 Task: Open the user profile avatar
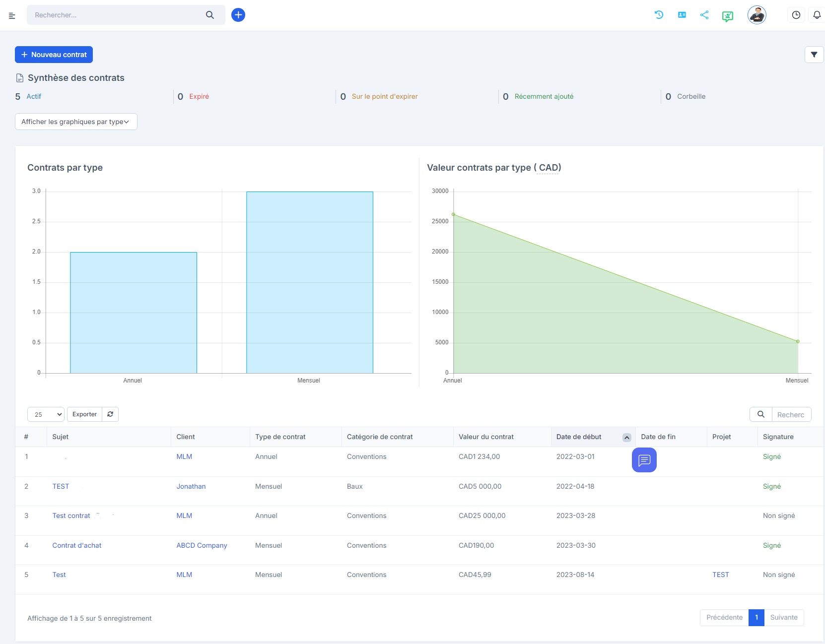click(757, 15)
